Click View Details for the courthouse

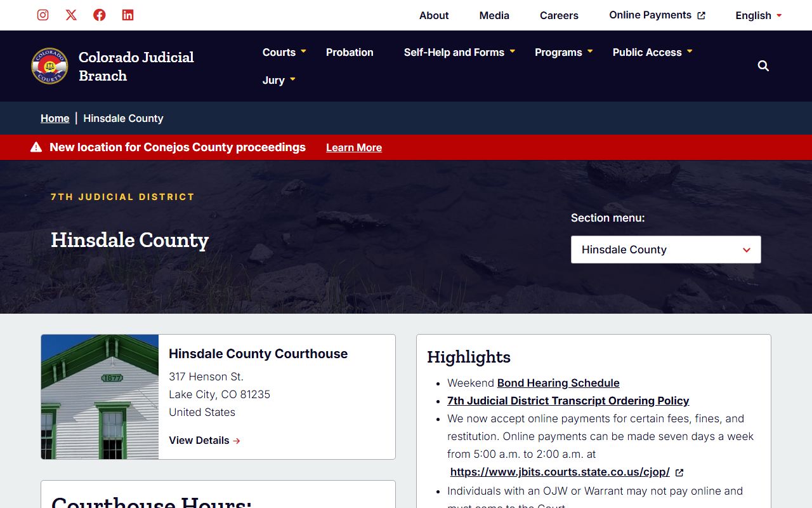coord(204,440)
